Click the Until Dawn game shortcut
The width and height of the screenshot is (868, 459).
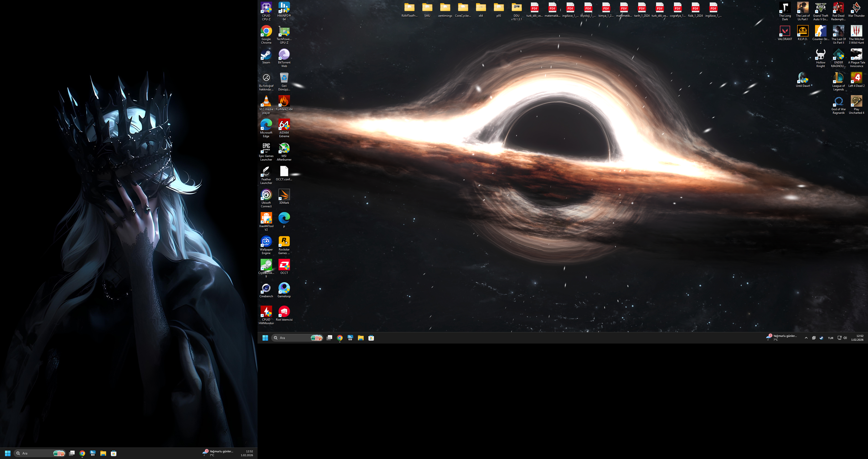(x=803, y=80)
